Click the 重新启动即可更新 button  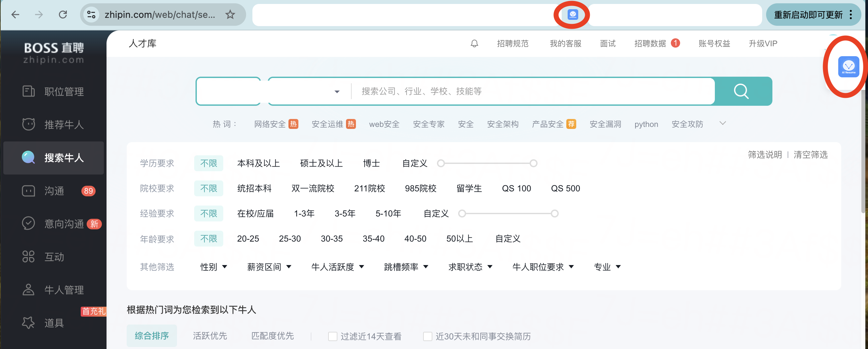809,15
